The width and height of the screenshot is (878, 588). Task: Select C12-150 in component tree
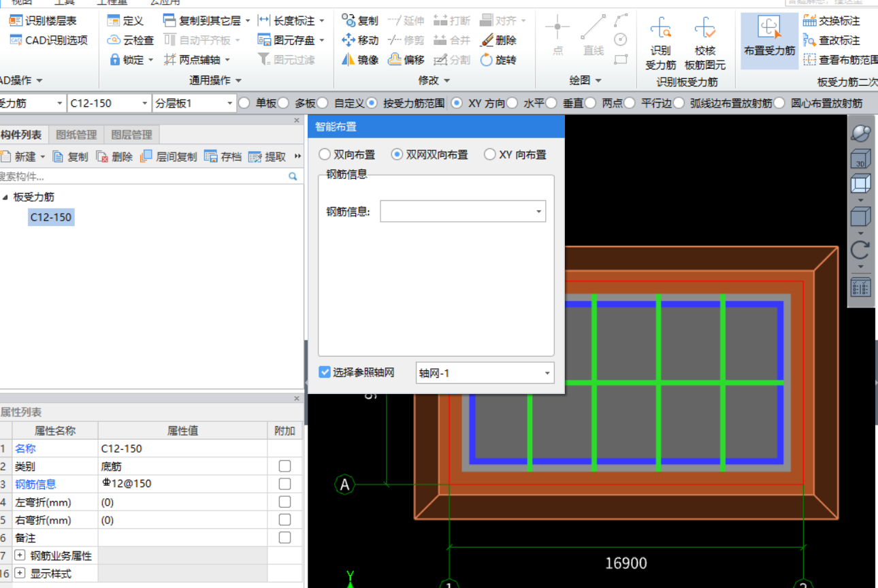pos(51,218)
